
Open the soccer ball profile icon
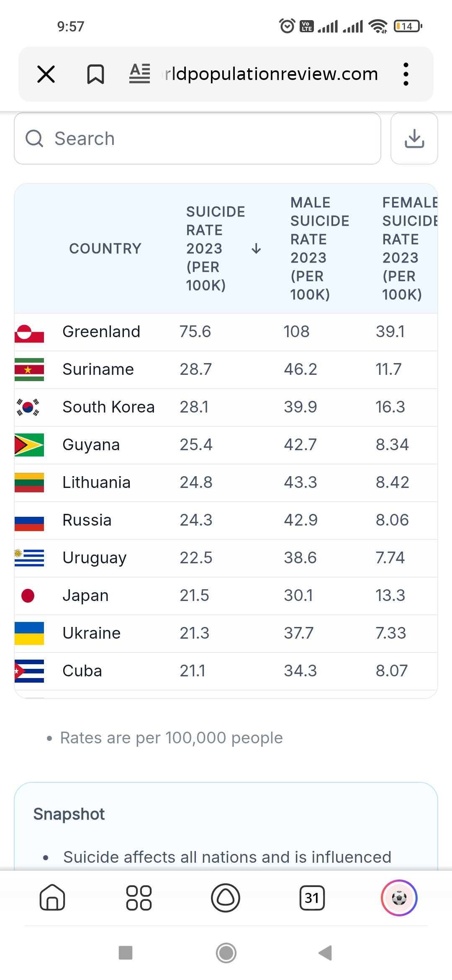(x=399, y=898)
